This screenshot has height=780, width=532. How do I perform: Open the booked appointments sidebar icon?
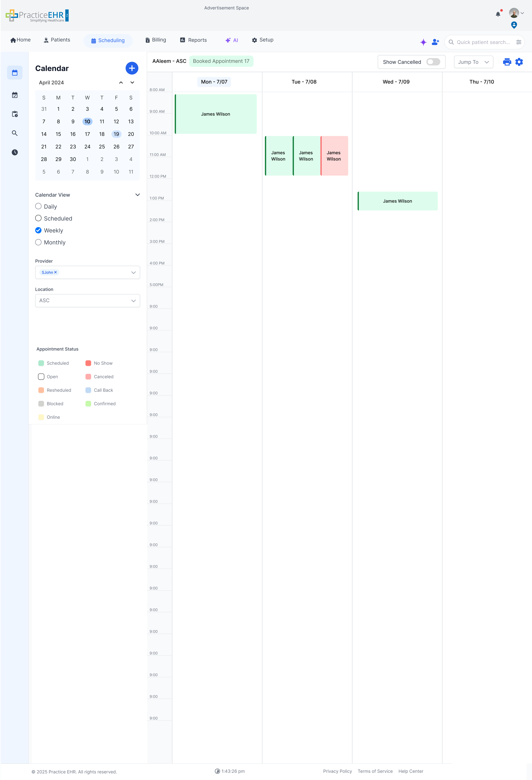point(15,95)
